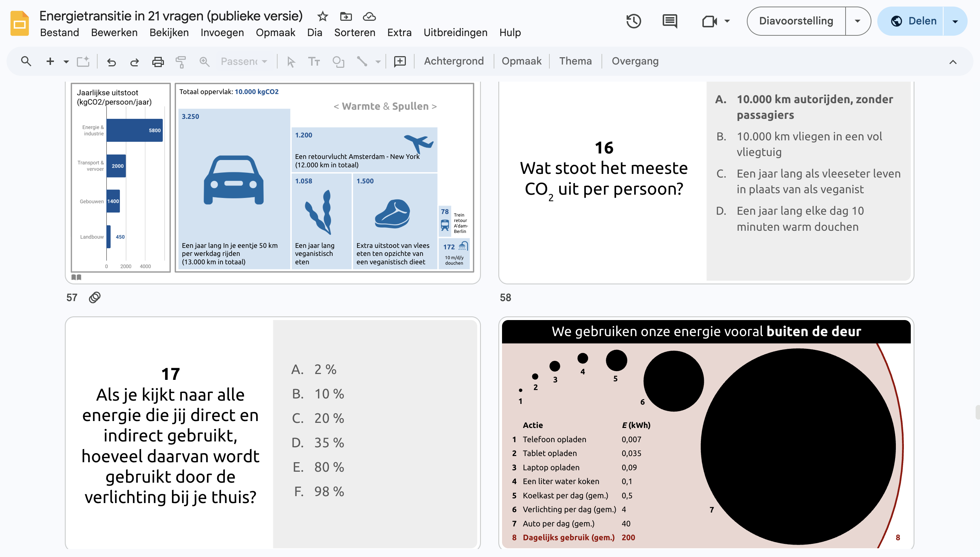
Task: Click the Overgang button
Action: [635, 61]
